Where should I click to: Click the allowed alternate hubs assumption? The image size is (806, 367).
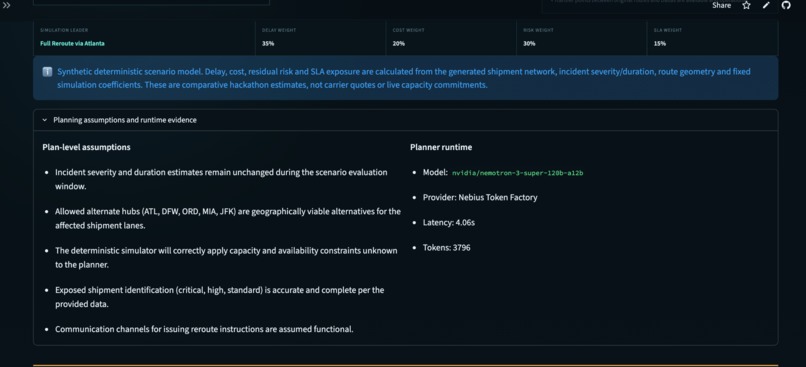coord(228,218)
